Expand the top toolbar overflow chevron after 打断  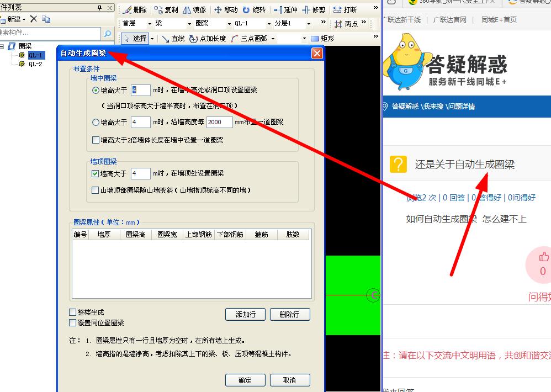pyautogui.click(x=375, y=8)
